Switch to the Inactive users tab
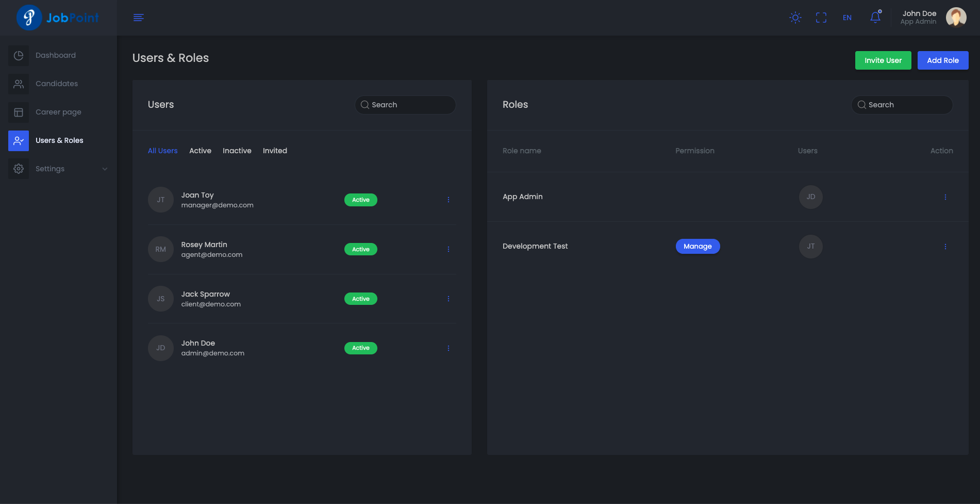This screenshot has width=980, height=504. (x=237, y=151)
